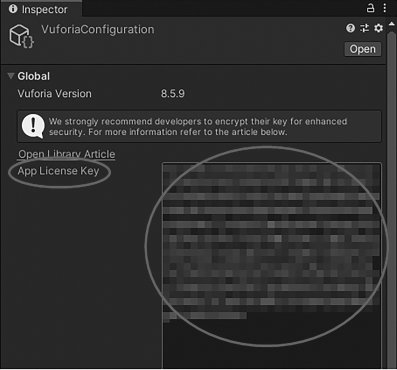This screenshot has width=397, height=370.
Task: Click the encryption warning message box
Action: 199,126
